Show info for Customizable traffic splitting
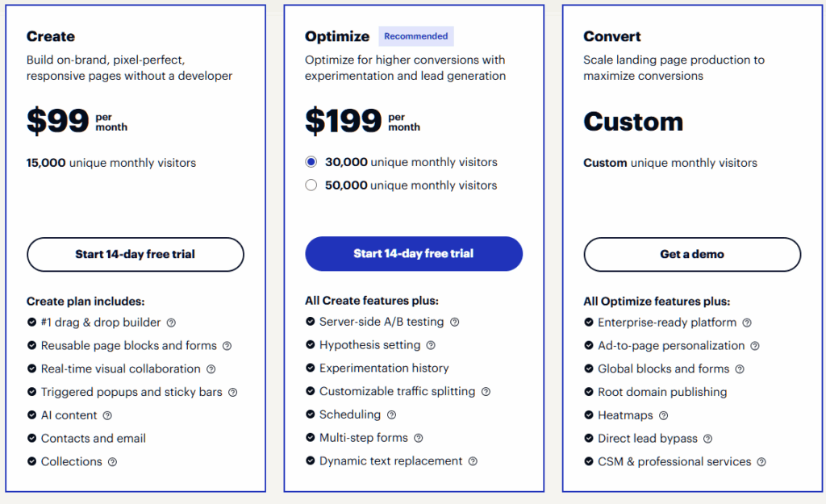The width and height of the screenshot is (826, 504). tap(486, 392)
